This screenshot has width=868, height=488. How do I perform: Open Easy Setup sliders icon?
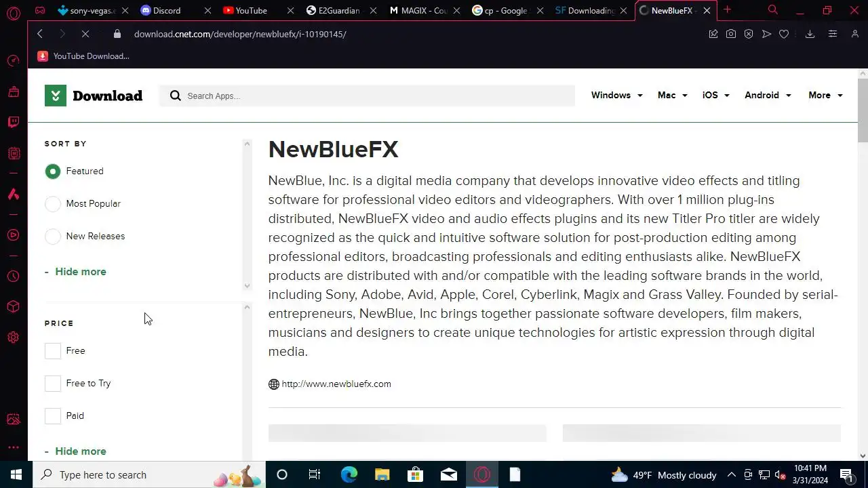pyautogui.click(x=833, y=34)
